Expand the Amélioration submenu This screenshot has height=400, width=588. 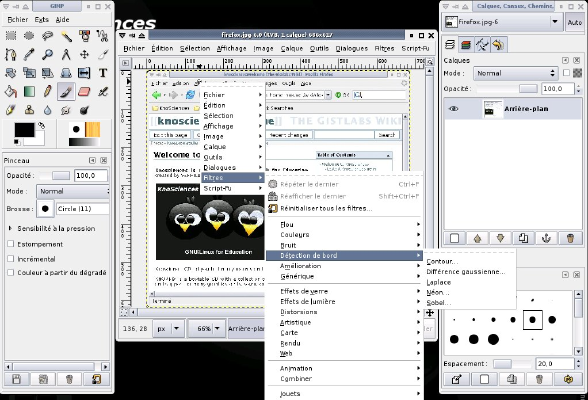pos(344,266)
